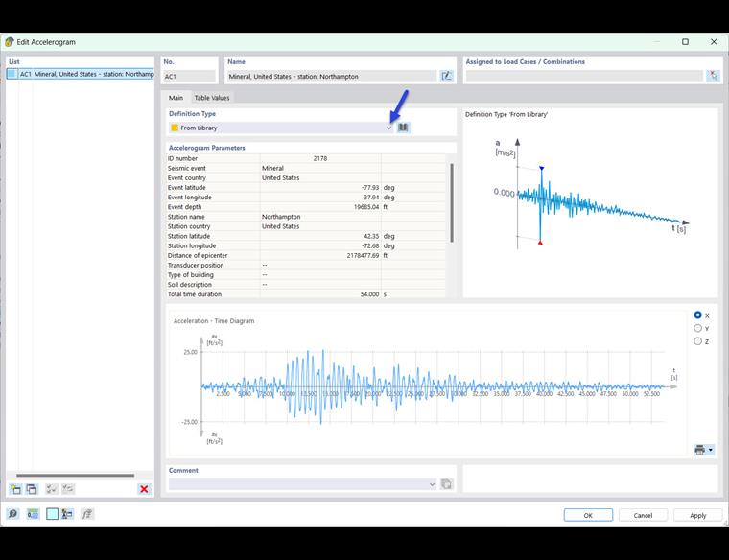Click the Name input field

coord(332,76)
